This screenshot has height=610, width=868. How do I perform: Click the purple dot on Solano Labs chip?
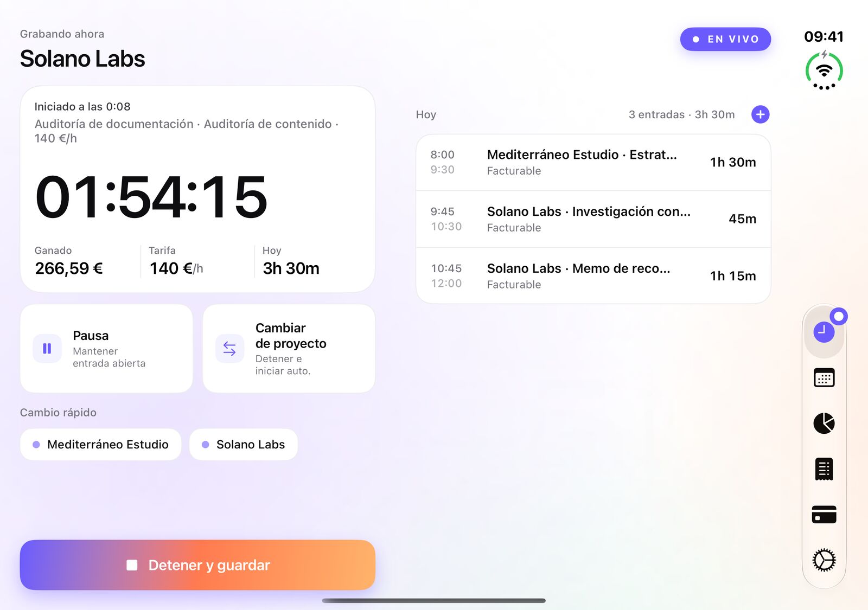pyautogui.click(x=205, y=445)
